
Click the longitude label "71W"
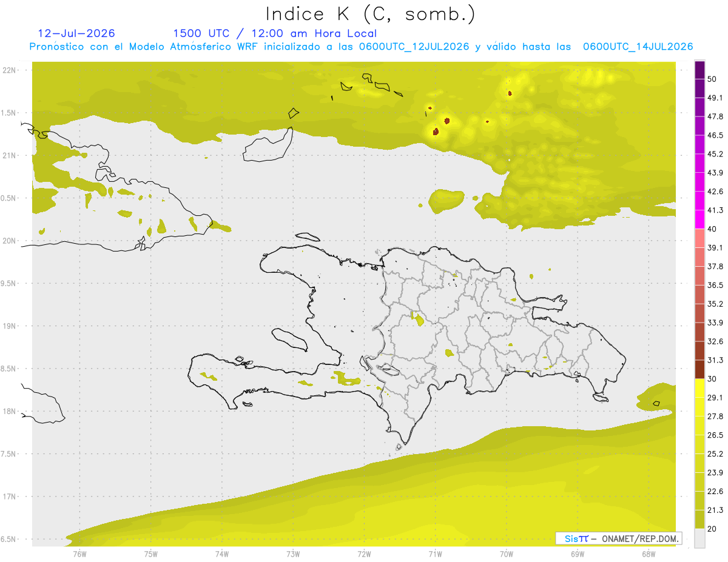(435, 554)
